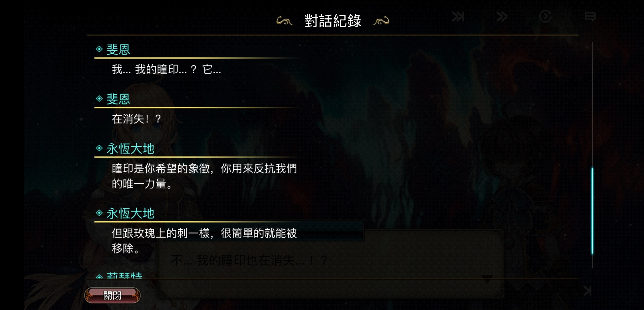Click the skip-to-end double arrow icon
Image resolution: width=644 pixels, height=310 pixels.
pyautogui.click(x=458, y=17)
